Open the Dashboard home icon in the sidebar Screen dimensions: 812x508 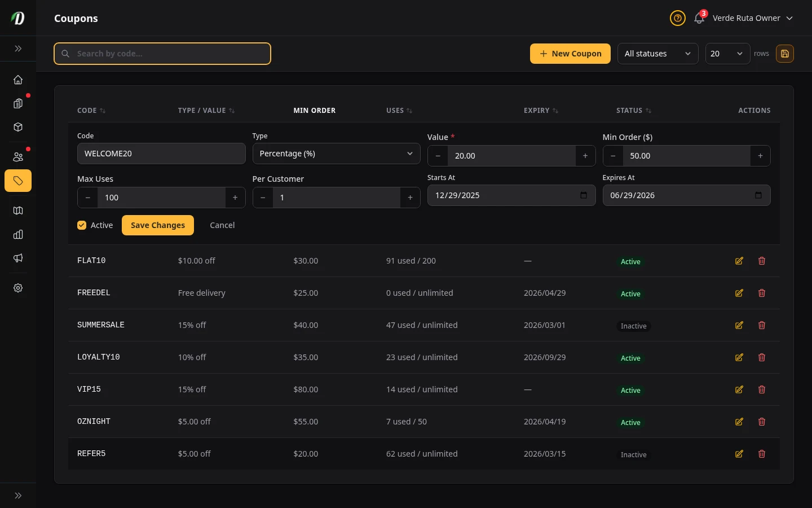pyautogui.click(x=18, y=80)
